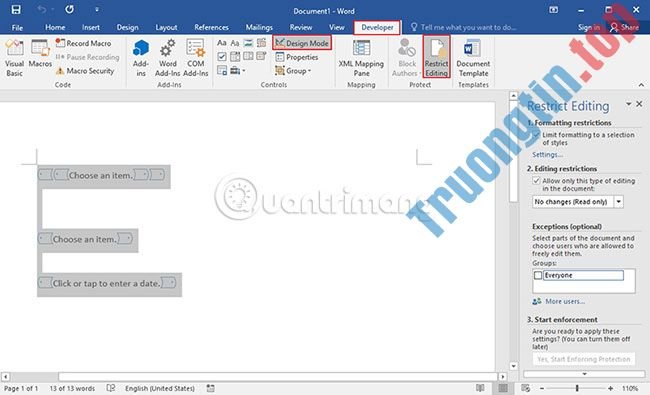Screen dimensions: 650x395
Task: Close the Restrict Editing pane
Action: (639, 104)
